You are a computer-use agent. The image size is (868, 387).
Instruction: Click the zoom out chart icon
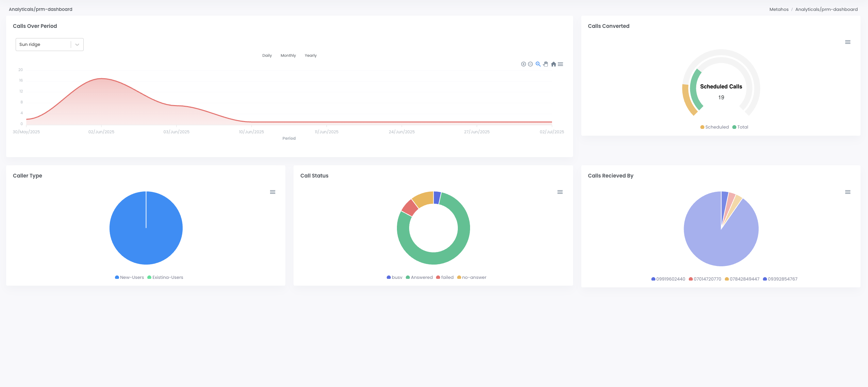530,64
